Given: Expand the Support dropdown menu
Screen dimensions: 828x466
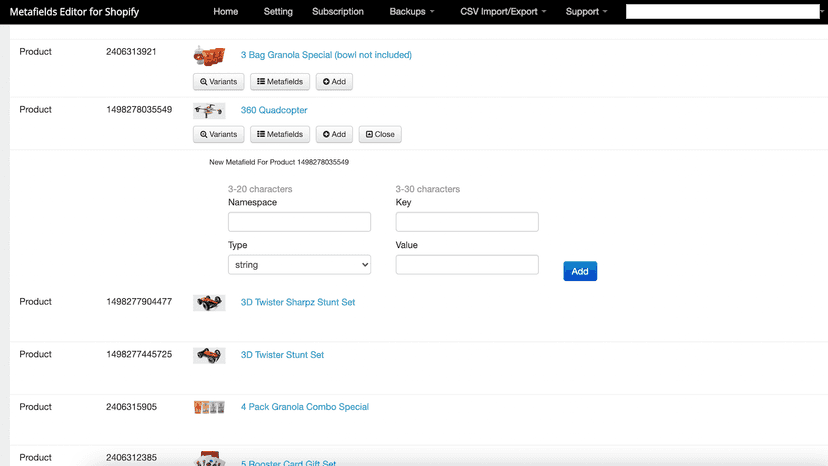Looking at the screenshot, I should point(586,12).
